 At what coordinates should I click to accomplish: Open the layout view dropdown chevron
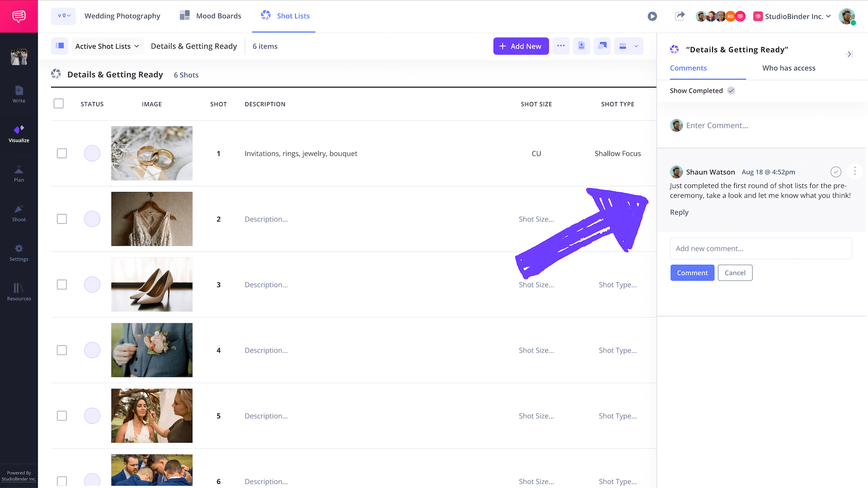(636, 46)
